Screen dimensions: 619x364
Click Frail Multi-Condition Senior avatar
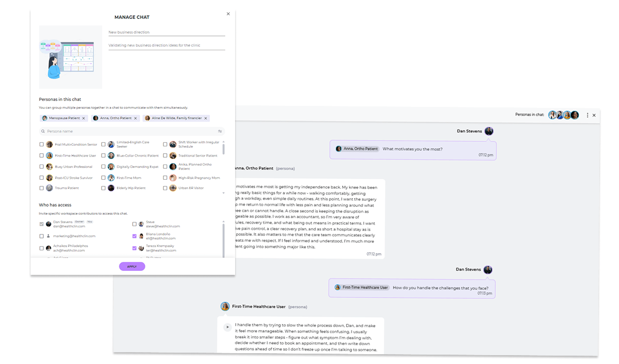click(49, 144)
